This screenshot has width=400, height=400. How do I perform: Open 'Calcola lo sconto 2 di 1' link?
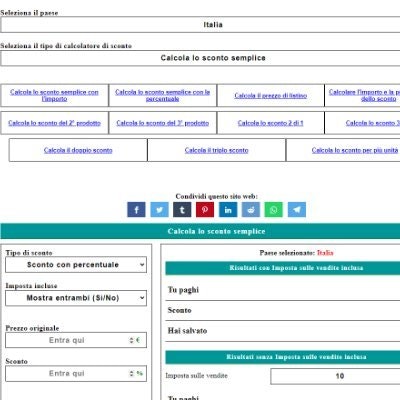(271, 123)
